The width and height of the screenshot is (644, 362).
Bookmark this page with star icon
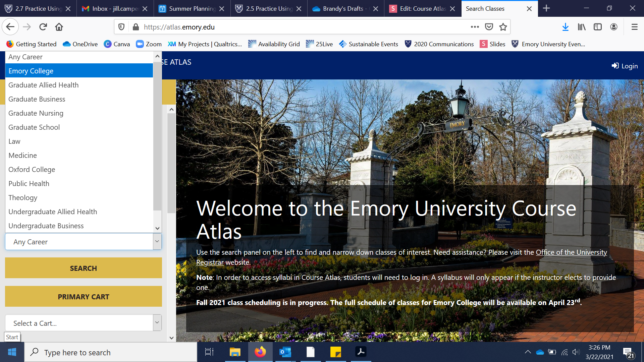[x=503, y=27]
